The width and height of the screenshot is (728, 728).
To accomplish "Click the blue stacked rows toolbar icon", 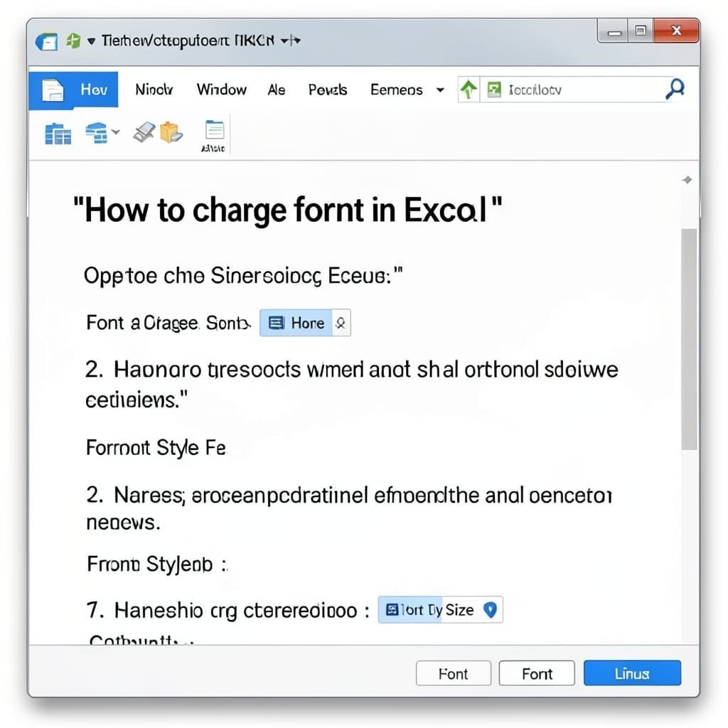I will tap(96, 133).
